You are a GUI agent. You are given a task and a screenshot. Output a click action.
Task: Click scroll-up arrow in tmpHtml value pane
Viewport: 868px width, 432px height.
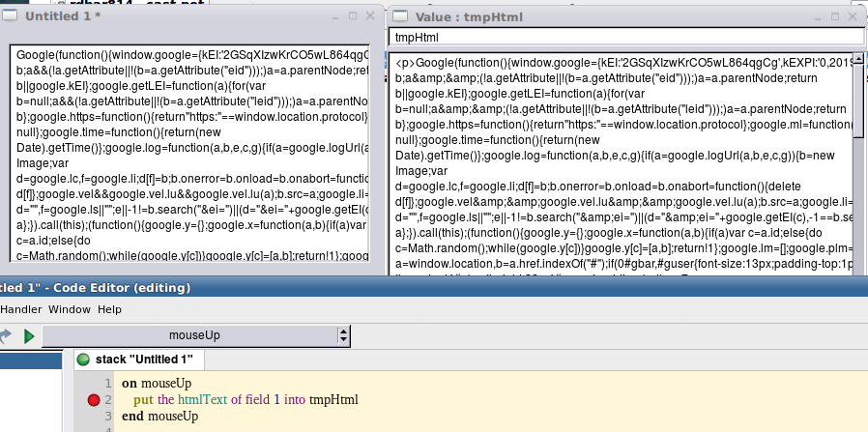coord(858,59)
